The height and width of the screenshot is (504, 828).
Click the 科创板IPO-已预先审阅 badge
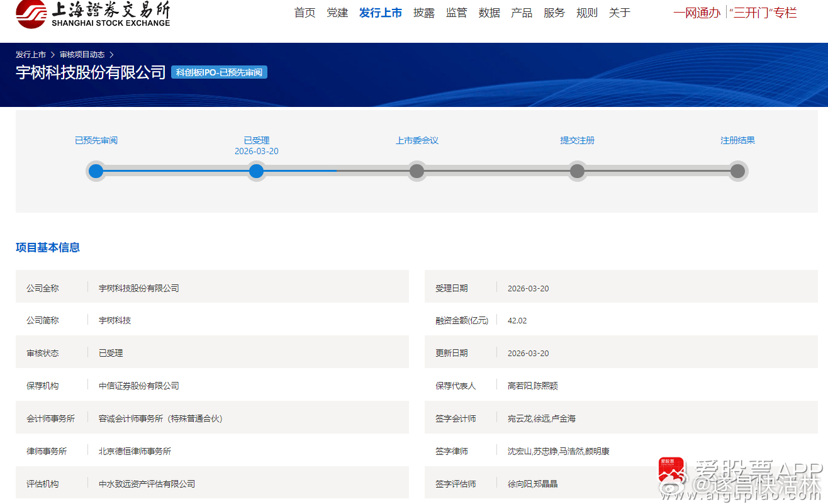tap(219, 72)
